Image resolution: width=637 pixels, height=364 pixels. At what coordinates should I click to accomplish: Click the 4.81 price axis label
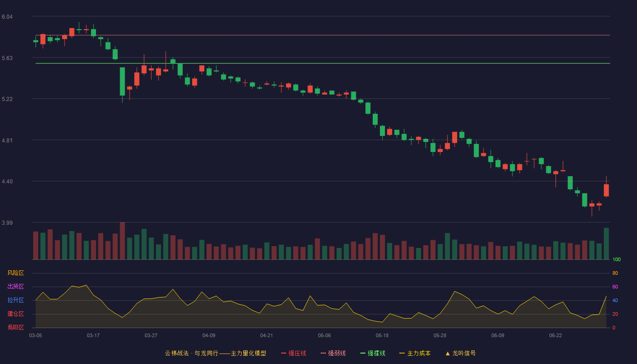(x=7, y=141)
